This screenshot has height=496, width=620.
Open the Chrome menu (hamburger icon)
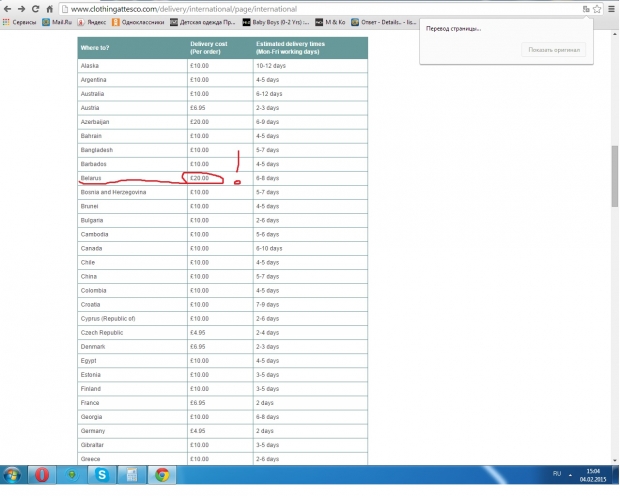(611, 9)
